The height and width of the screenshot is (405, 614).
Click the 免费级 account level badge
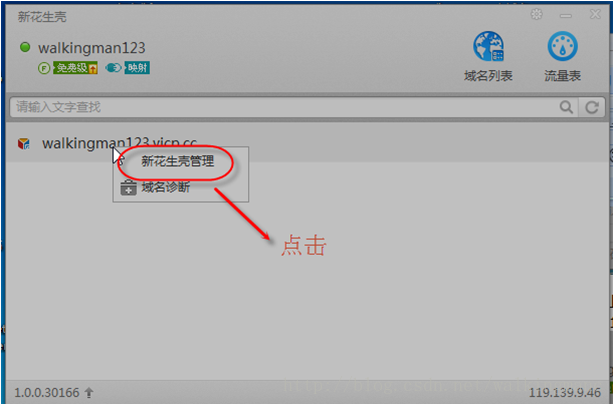click(x=76, y=68)
